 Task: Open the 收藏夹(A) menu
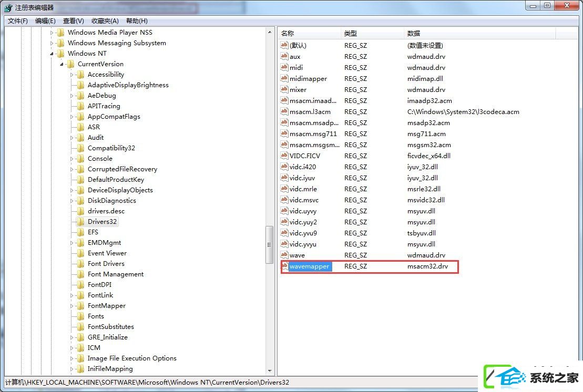105,21
